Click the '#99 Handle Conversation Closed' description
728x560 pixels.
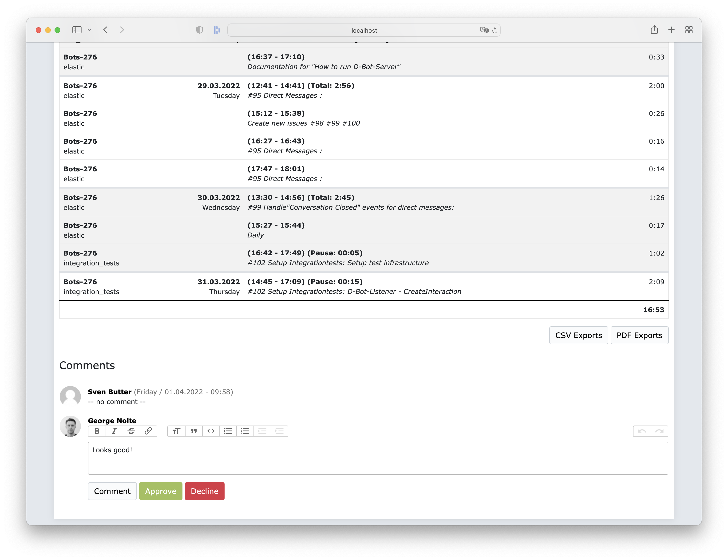(351, 207)
